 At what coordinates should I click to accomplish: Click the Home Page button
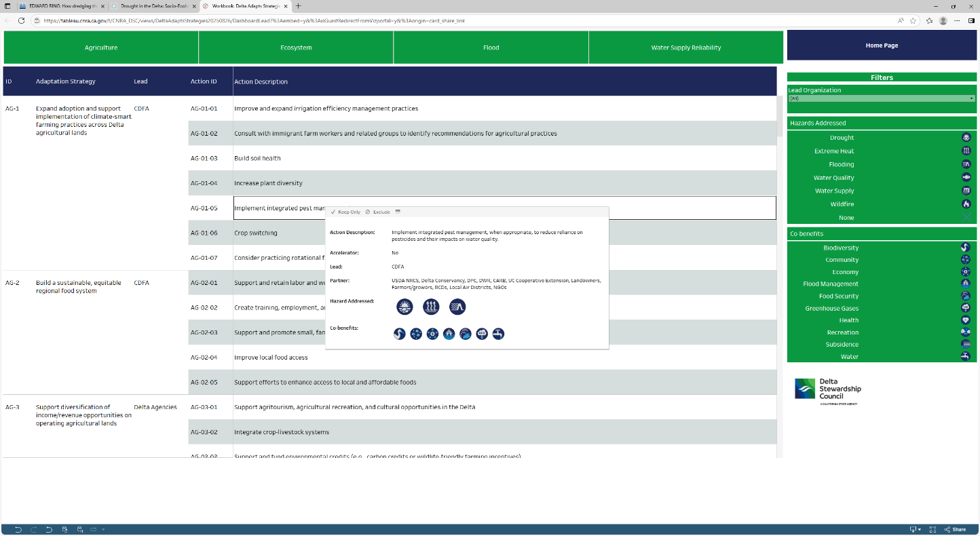tap(881, 45)
